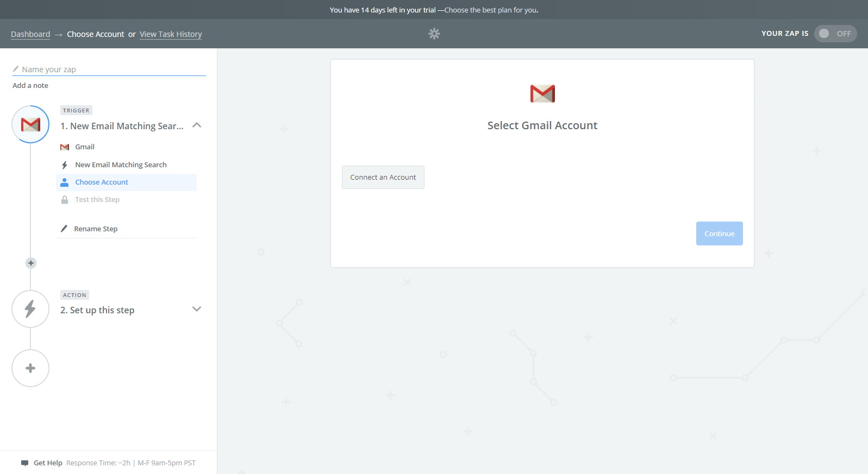Click the small plus between steps
The width and height of the screenshot is (868, 474).
[31, 263]
